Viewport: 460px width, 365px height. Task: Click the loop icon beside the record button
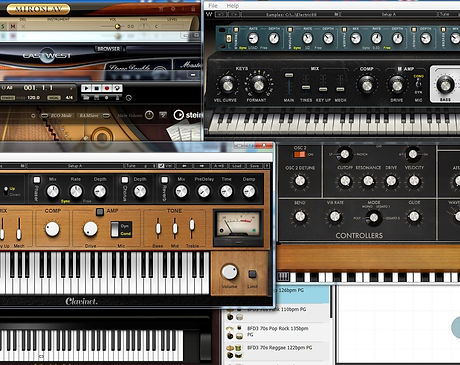(x=117, y=88)
